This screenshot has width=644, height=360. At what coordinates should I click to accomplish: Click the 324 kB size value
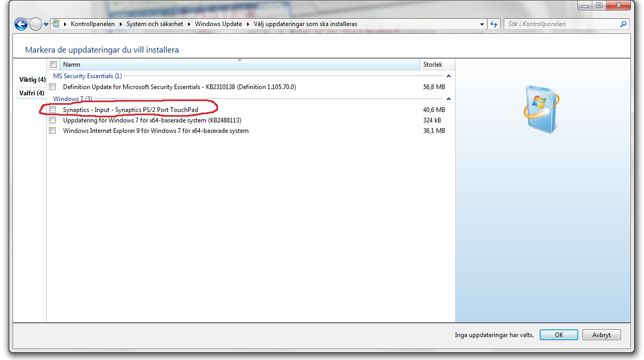432,120
